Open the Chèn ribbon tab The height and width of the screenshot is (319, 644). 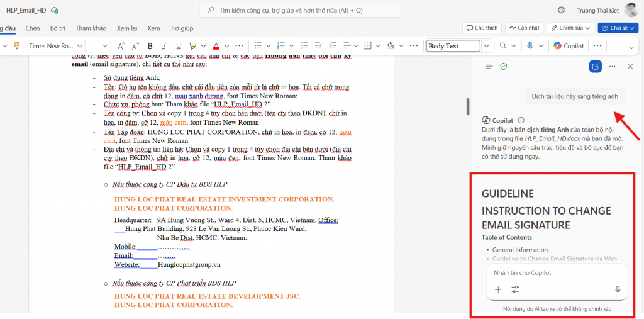pyautogui.click(x=33, y=28)
